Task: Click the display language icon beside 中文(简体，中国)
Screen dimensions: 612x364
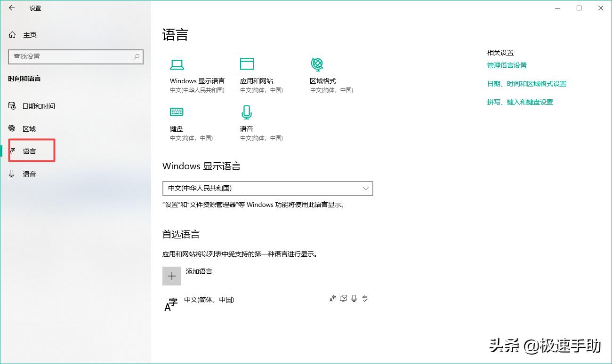Action: (x=333, y=298)
